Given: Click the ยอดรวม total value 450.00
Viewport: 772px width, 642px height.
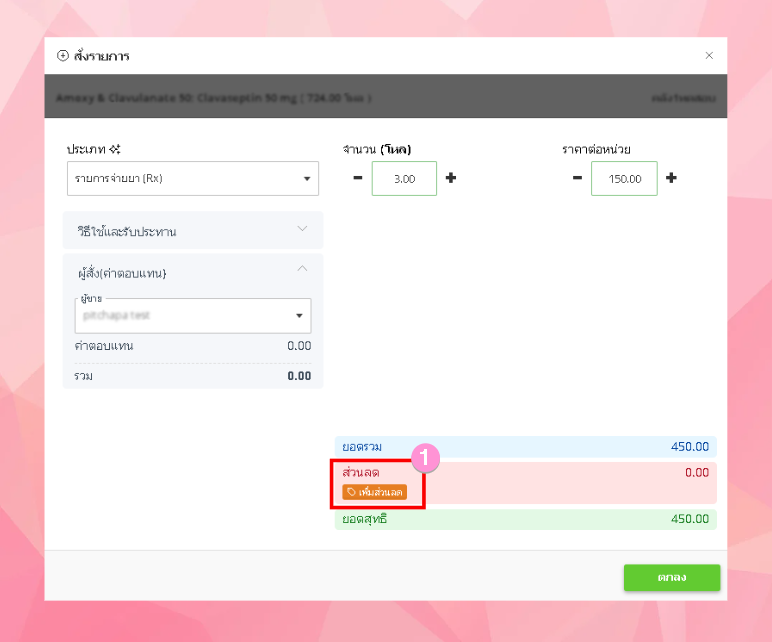Looking at the screenshot, I should (690, 447).
